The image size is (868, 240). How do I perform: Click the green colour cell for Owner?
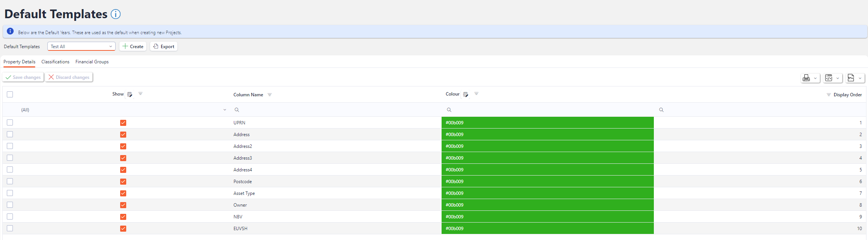[547, 205]
